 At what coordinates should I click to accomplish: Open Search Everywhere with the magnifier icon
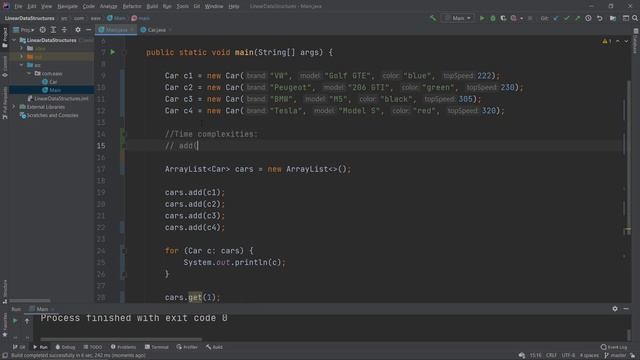[x=635, y=18]
